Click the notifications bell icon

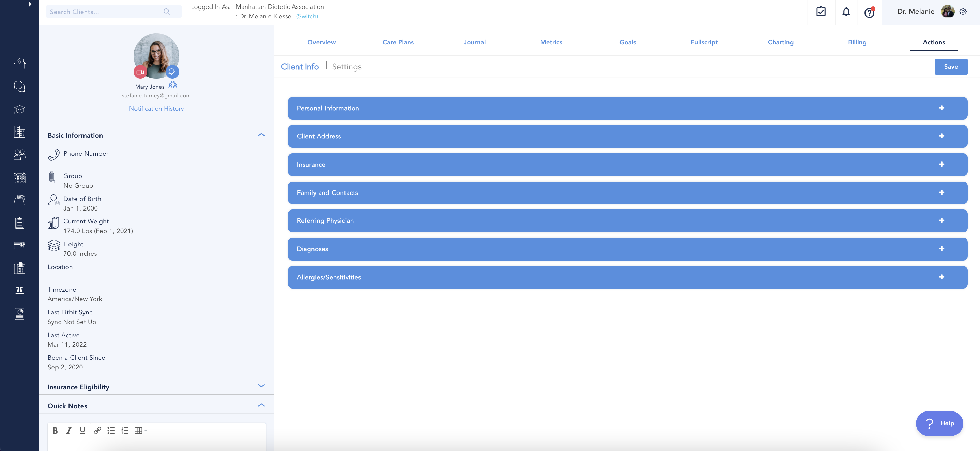click(846, 12)
